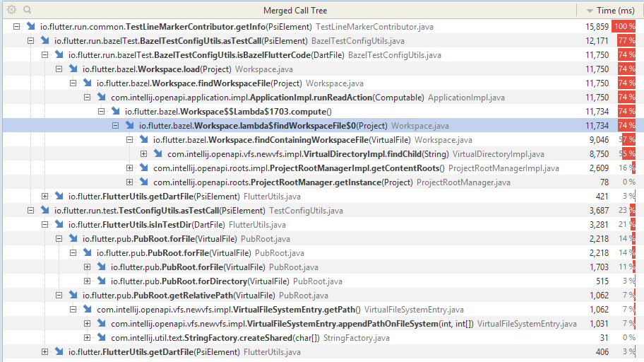This screenshot has width=644, height=362.
Task: Collapse the FlutterUtils.isInTestDir node
Action: coord(44,225)
